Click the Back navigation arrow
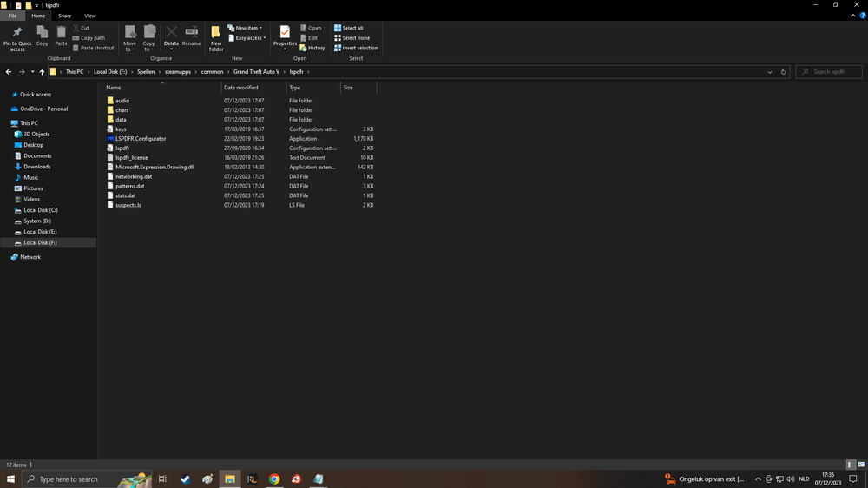This screenshot has height=488, width=868. point(9,72)
